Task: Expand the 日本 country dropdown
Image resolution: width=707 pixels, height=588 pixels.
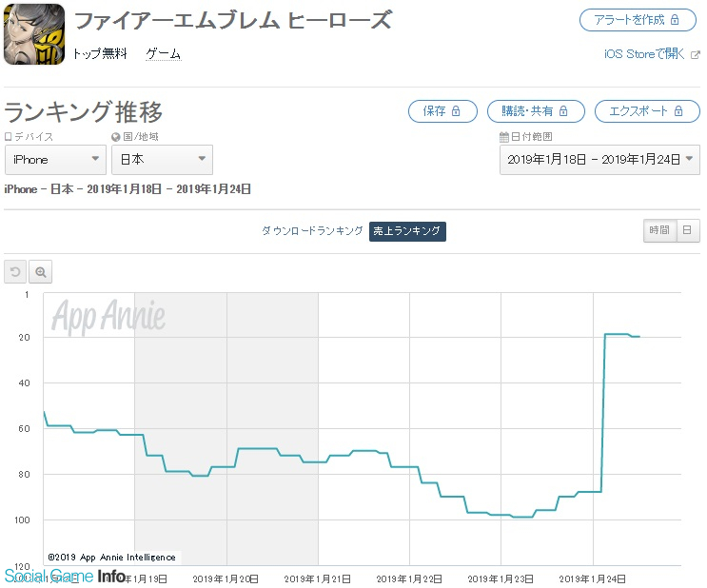Action: (163, 160)
